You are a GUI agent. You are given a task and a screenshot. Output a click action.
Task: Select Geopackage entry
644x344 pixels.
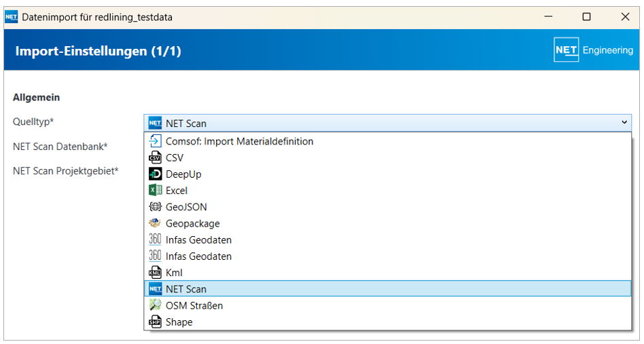pos(387,223)
